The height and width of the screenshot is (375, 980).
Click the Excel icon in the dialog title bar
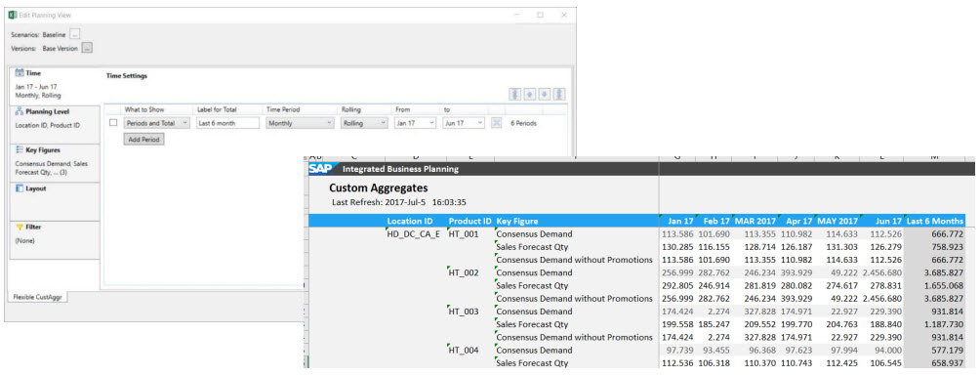14,15
